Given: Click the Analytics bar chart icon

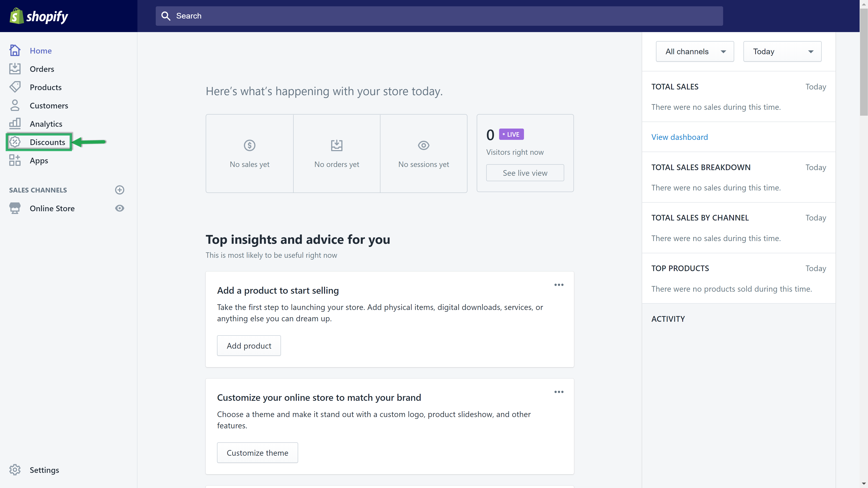Looking at the screenshot, I should tap(15, 124).
